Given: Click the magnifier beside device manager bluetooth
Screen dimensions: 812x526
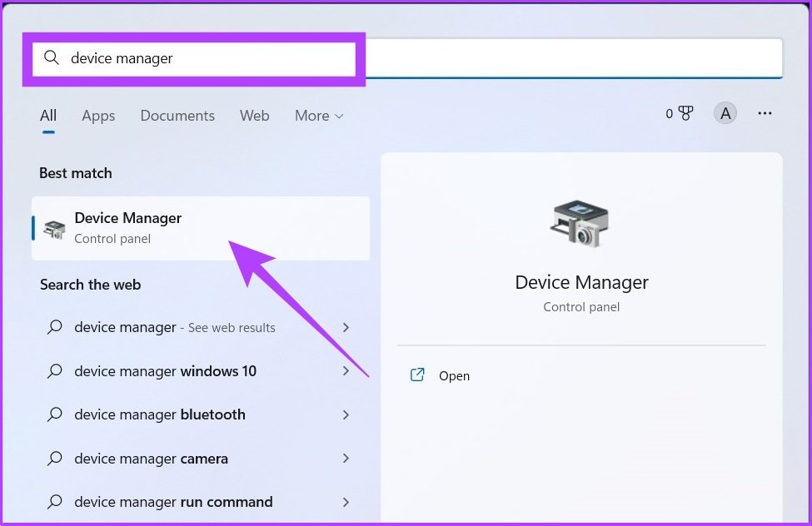Looking at the screenshot, I should (x=54, y=414).
